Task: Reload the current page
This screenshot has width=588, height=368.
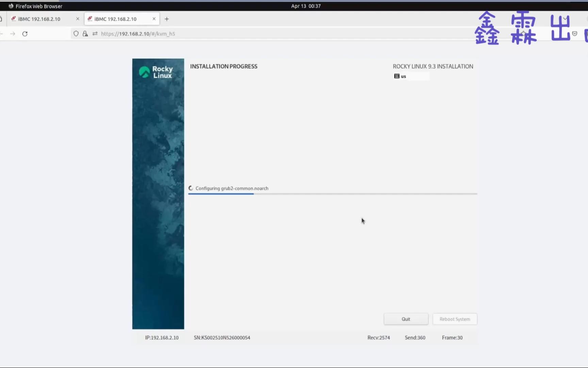Action: tap(25, 34)
